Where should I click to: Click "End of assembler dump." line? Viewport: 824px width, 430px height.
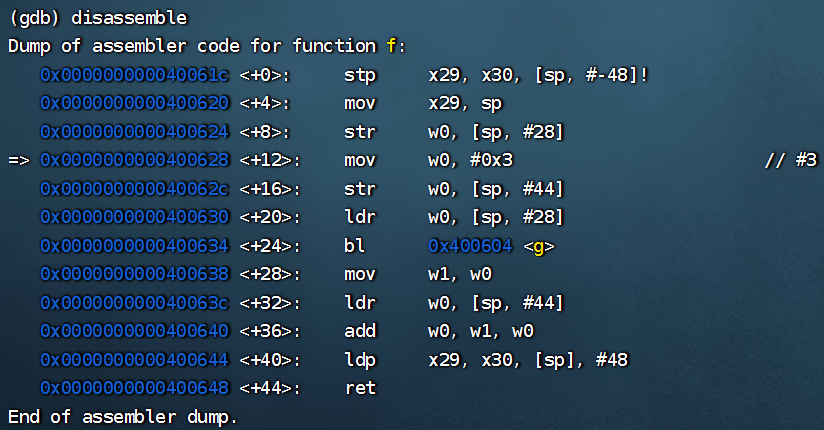[123, 417]
